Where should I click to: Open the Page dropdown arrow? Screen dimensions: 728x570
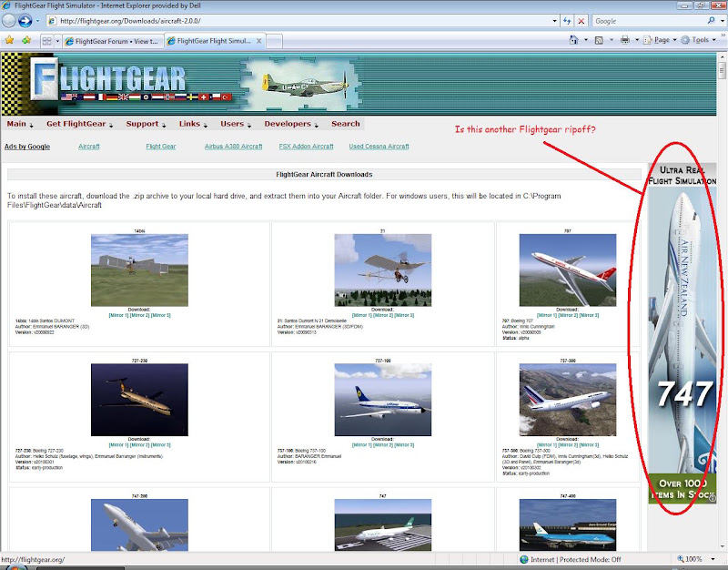[x=674, y=40]
